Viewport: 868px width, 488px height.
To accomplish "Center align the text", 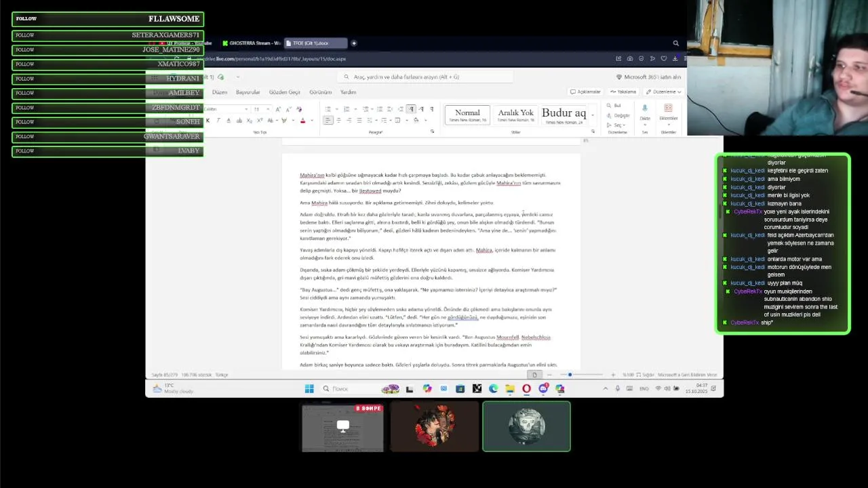I will (339, 120).
